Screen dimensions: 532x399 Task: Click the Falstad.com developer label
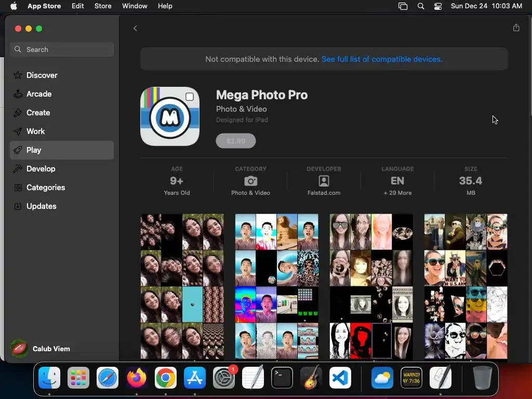click(324, 193)
